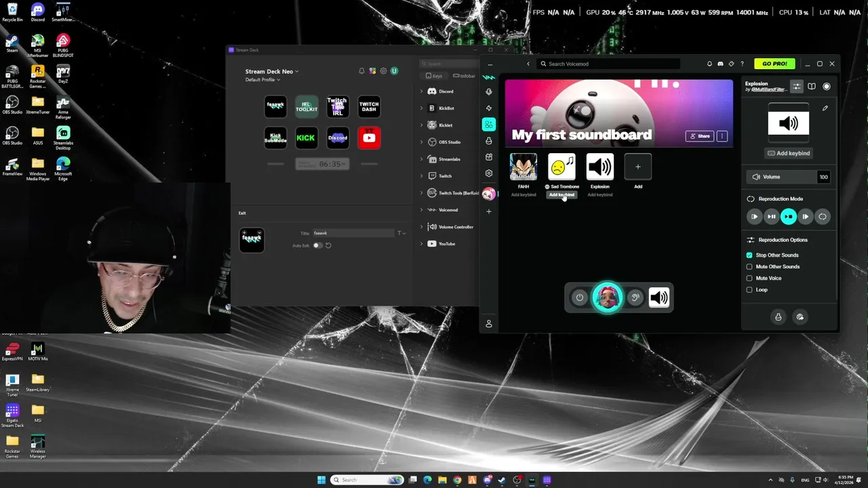
Task: Select the faaawk key in Stream Deck
Action: coord(275,106)
